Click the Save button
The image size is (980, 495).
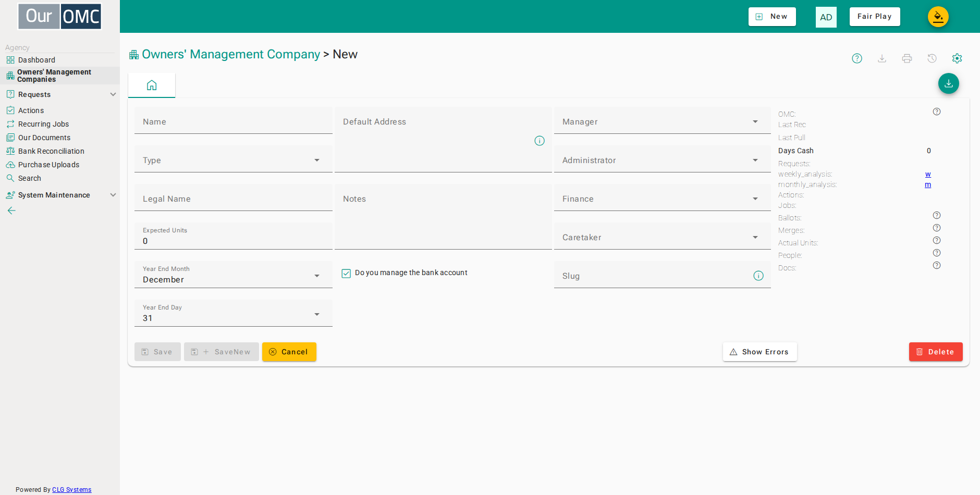point(157,352)
